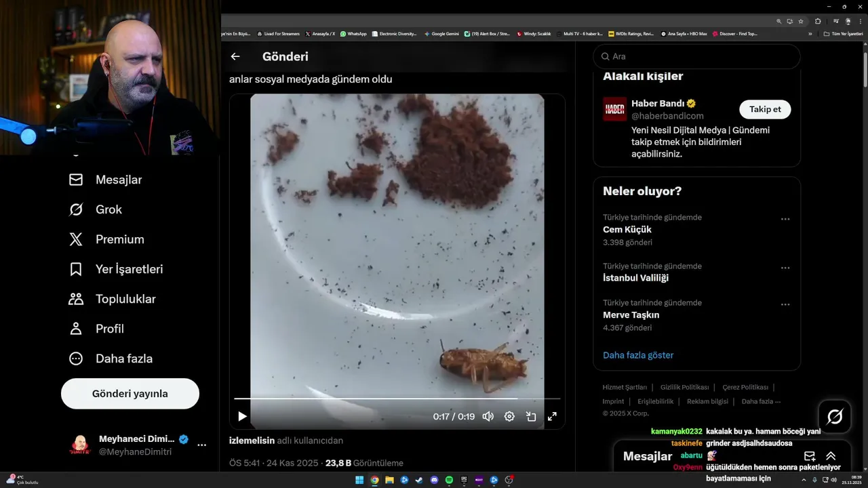Open the Windows Start menu

click(x=359, y=480)
